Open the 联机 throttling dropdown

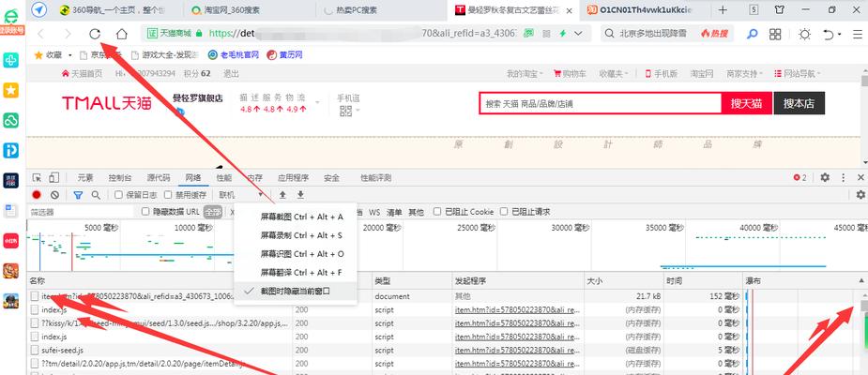tap(241, 195)
